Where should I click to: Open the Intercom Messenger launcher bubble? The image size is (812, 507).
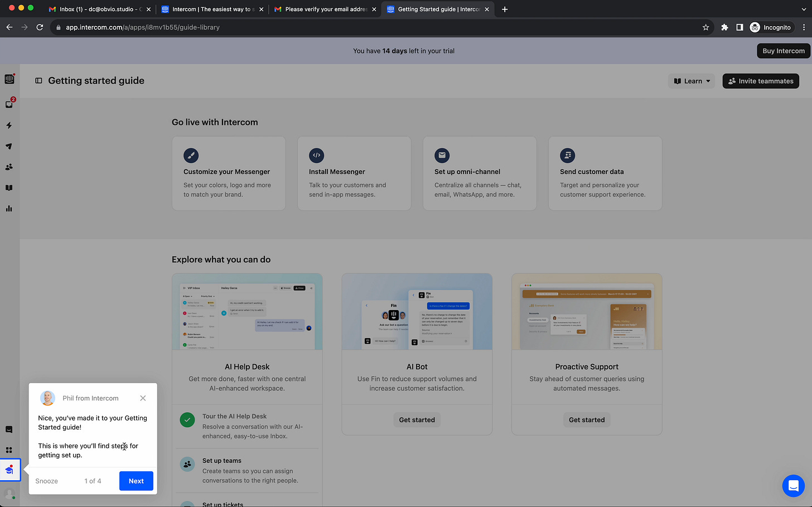click(x=793, y=486)
